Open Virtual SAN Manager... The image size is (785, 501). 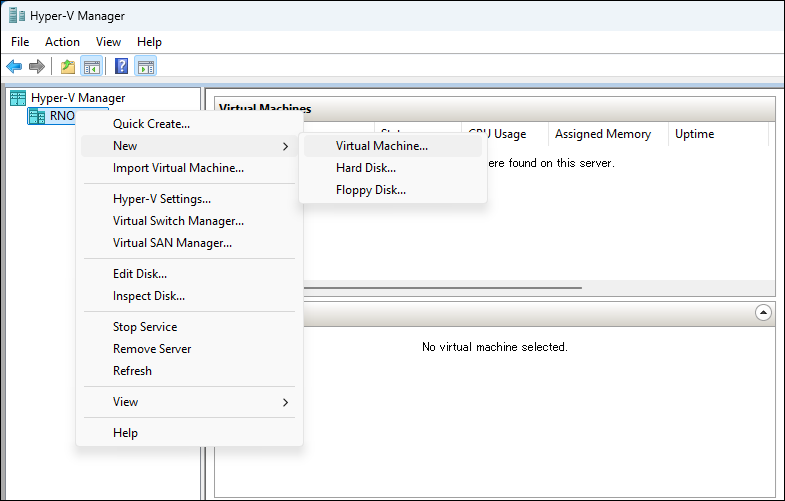[x=189, y=243]
